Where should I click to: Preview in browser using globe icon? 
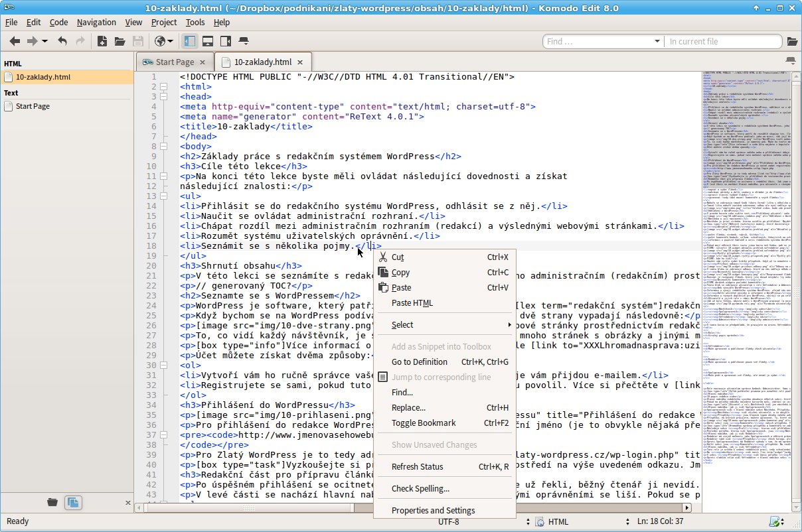tap(159, 41)
